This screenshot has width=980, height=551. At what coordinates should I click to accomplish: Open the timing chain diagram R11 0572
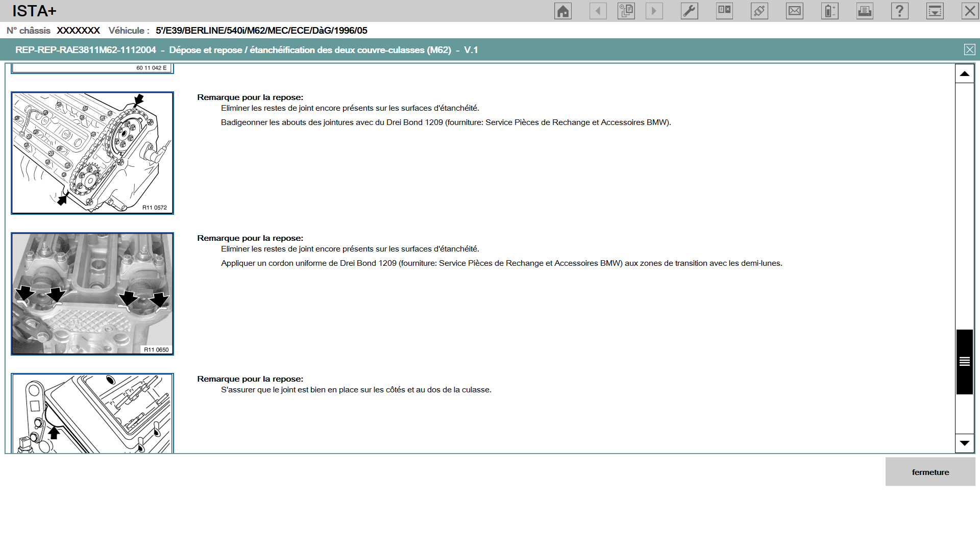click(92, 153)
